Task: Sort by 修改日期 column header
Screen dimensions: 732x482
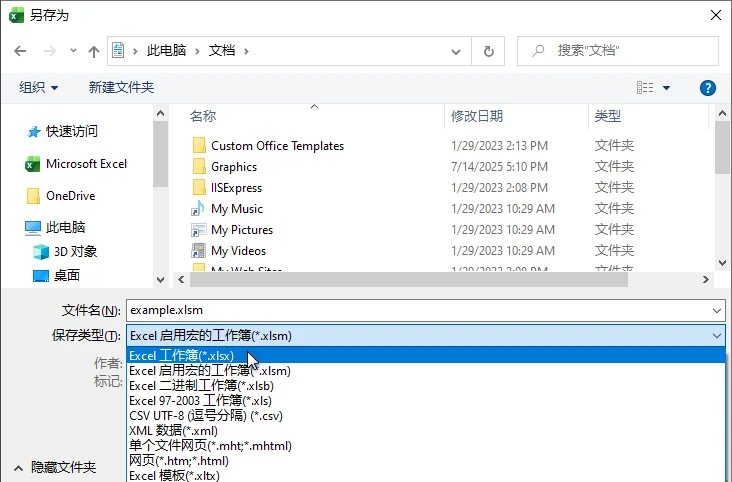Action: tap(477, 116)
